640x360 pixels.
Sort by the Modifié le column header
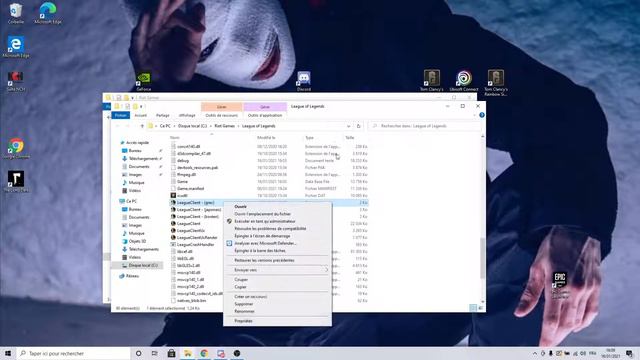(266, 138)
